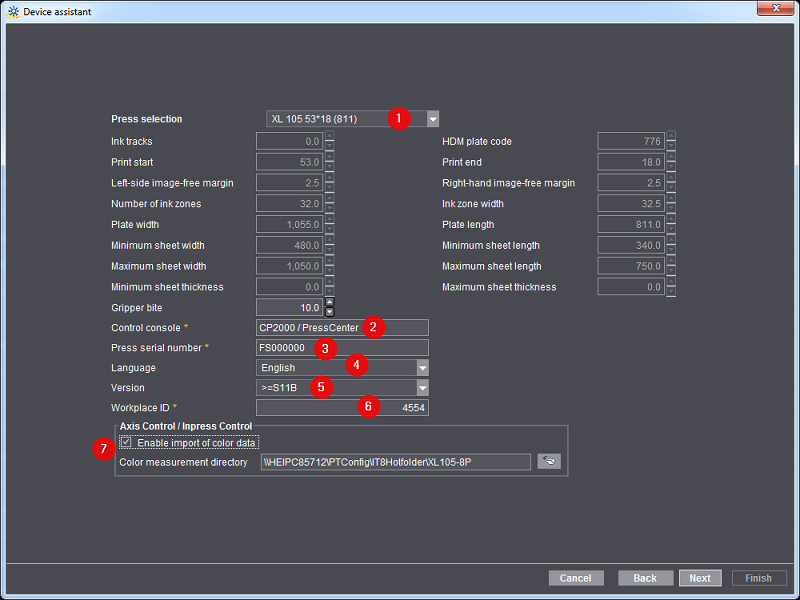Decrease Print start with the down spinner arrow
Viewport: 800px width, 600px height.
[328, 165]
